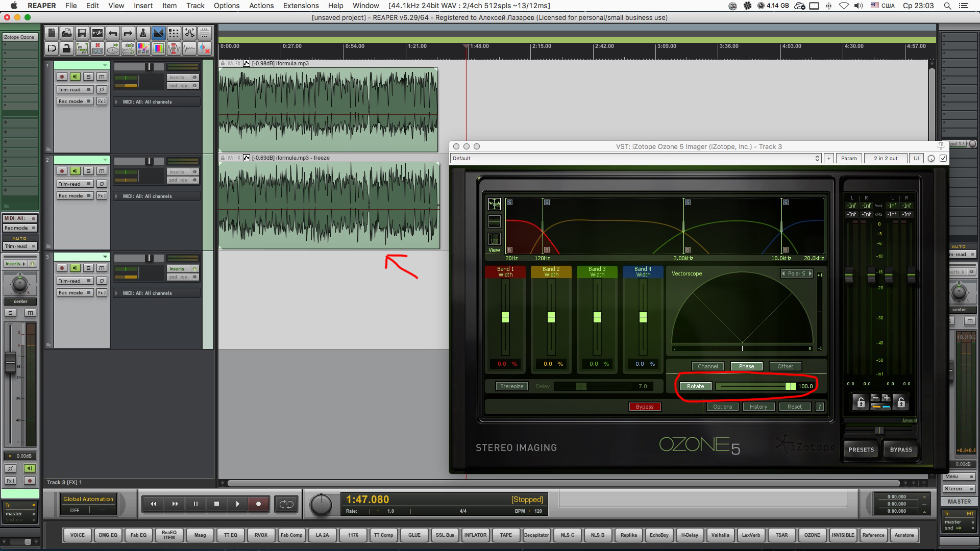Screen dimensions: 980x551
Task: Toggle the grid lines toolbar icon
Action: point(174,33)
